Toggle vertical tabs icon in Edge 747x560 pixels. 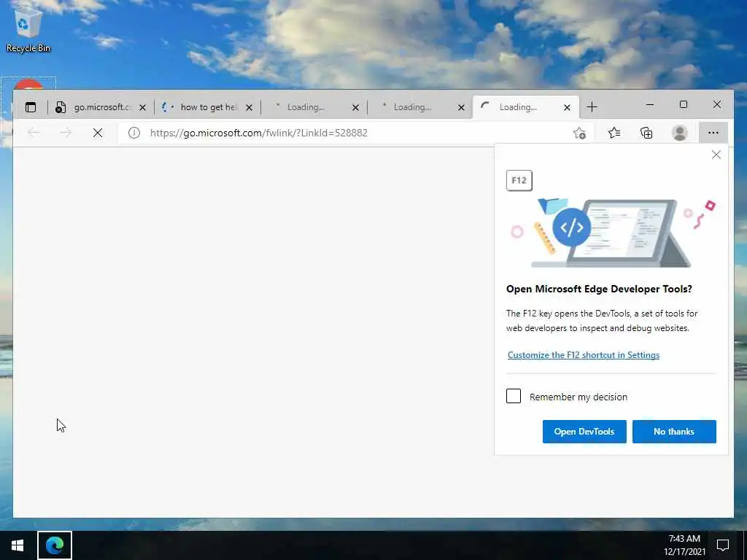click(x=31, y=107)
